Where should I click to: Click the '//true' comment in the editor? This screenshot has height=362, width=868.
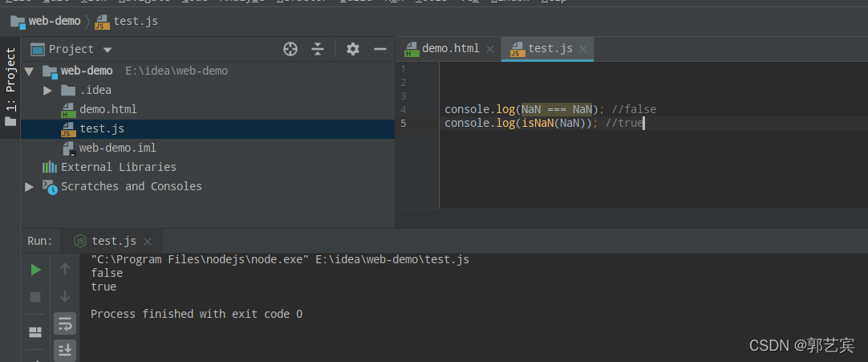click(x=623, y=123)
